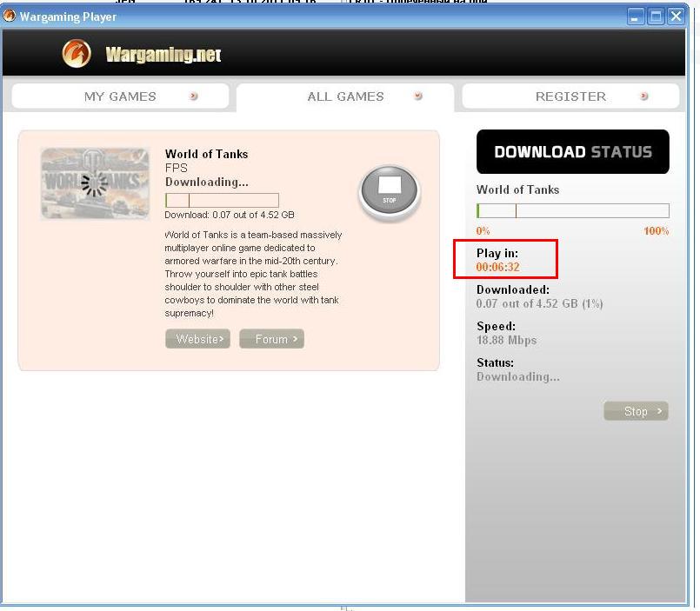Image resolution: width=700 pixels, height=611 pixels.
Task: Maximize the Wargaming Player window
Action: pyautogui.click(x=656, y=17)
